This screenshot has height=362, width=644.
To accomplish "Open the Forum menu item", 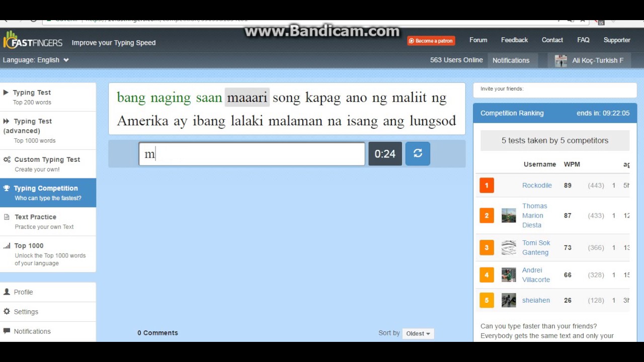I will click(x=478, y=40).
